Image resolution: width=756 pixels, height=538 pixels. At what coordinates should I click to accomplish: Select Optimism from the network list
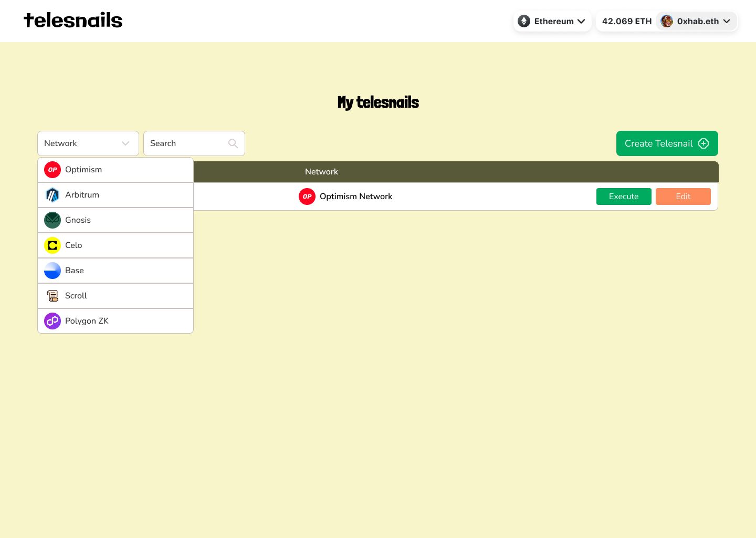coord(115,170)
